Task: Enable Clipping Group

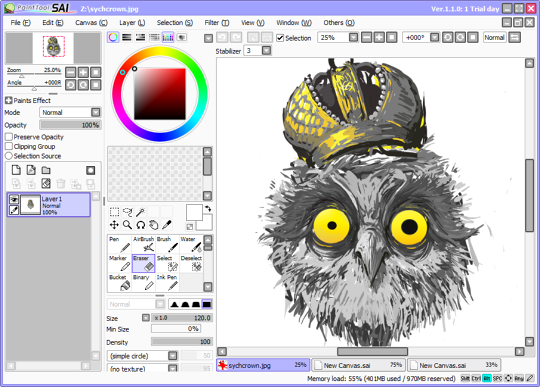Action: pos(9,146)
